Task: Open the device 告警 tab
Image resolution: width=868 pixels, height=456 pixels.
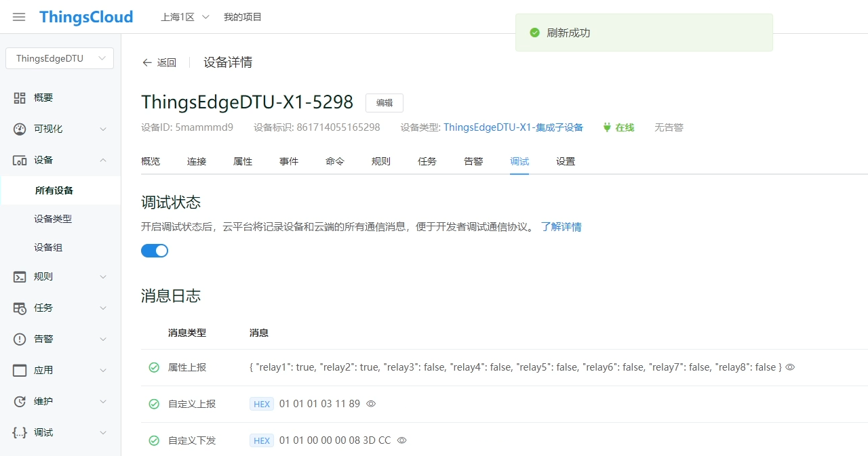Action: pyautogui.click(x=473, y=161)
